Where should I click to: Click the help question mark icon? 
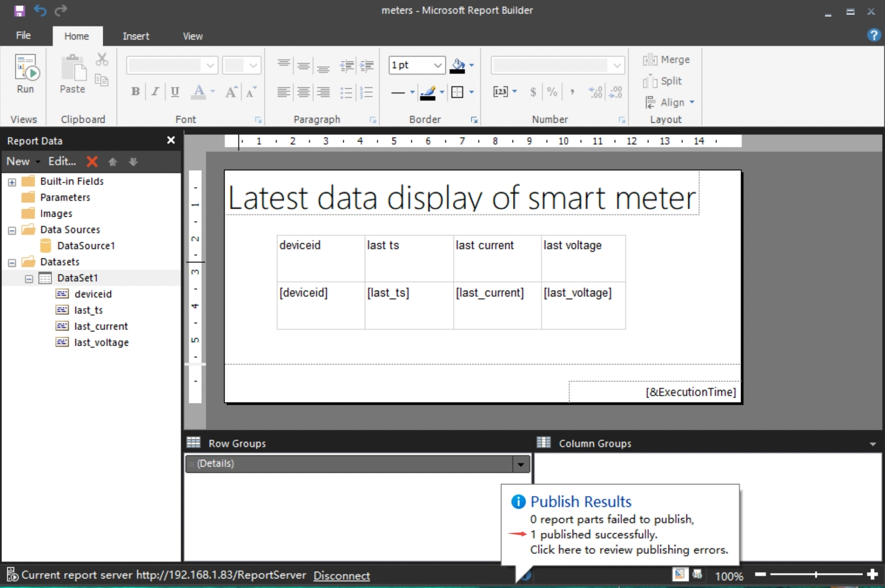click(x=873, y=35)
